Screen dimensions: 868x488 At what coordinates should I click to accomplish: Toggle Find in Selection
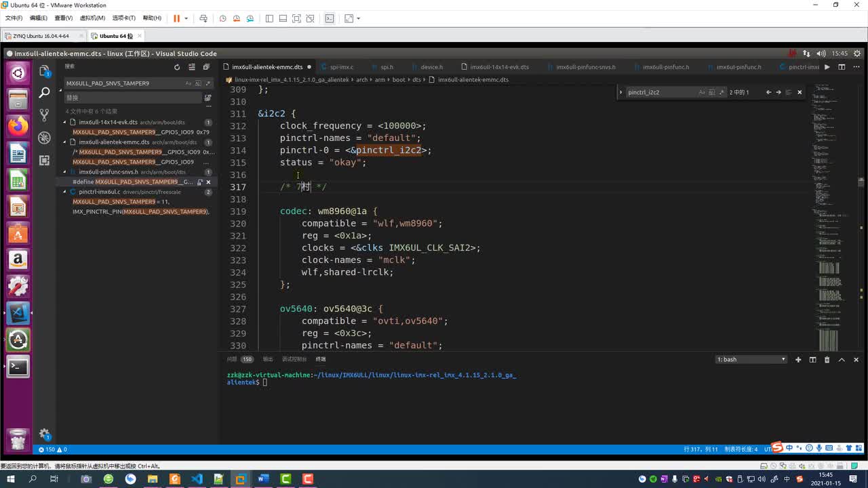(x=789, y=92)
